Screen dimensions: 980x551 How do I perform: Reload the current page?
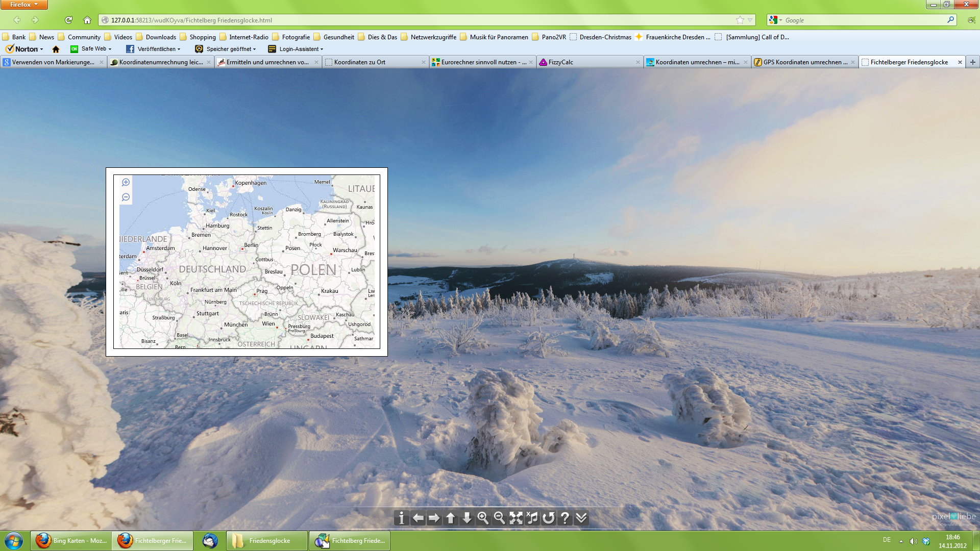pyautogui.click(x=68, y=20)
